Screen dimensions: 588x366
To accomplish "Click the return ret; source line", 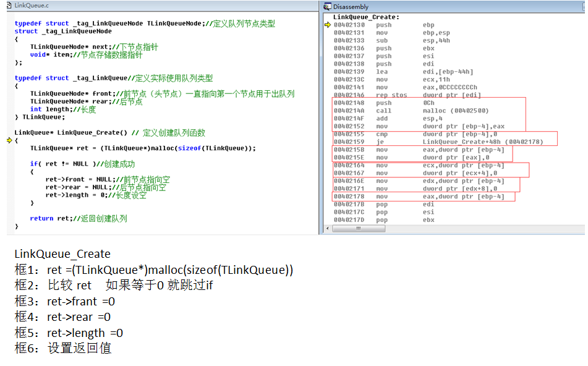I will click(79, 219).
